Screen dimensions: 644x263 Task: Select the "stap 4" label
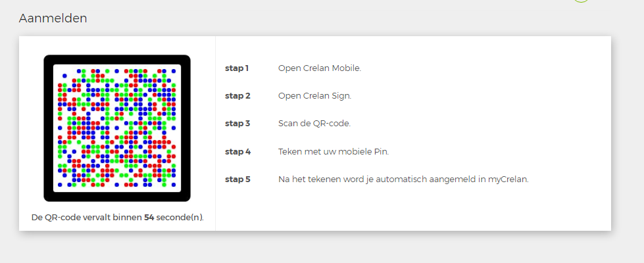[x=237, y=151]
